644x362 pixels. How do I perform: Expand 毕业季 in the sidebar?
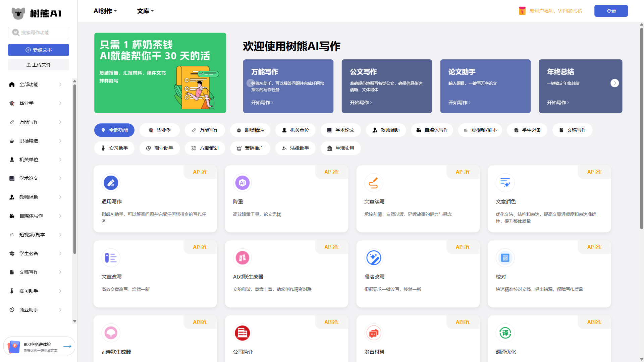click(x=60, y=103)
